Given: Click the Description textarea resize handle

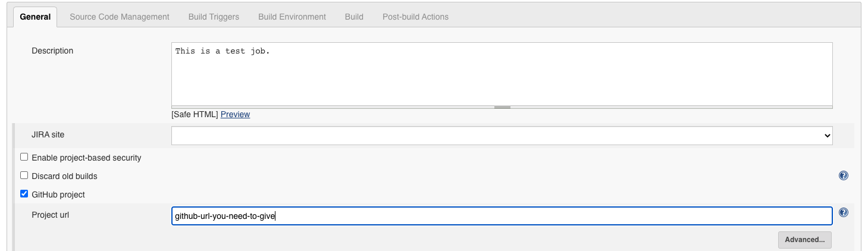Looking at the screenshot, I should [502, 107].
